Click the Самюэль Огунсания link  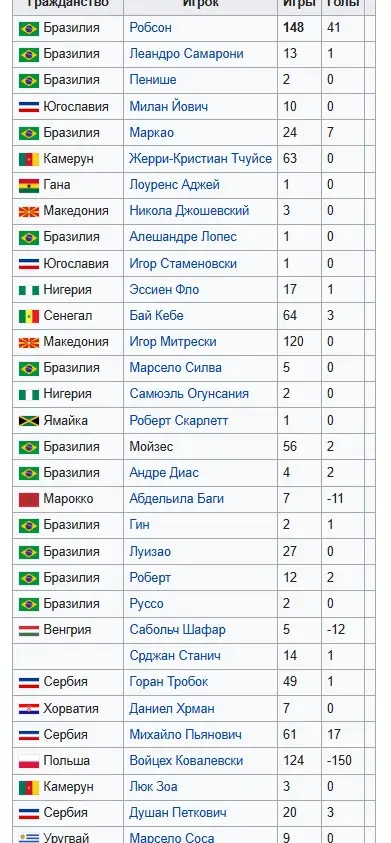tap(189, 394)
